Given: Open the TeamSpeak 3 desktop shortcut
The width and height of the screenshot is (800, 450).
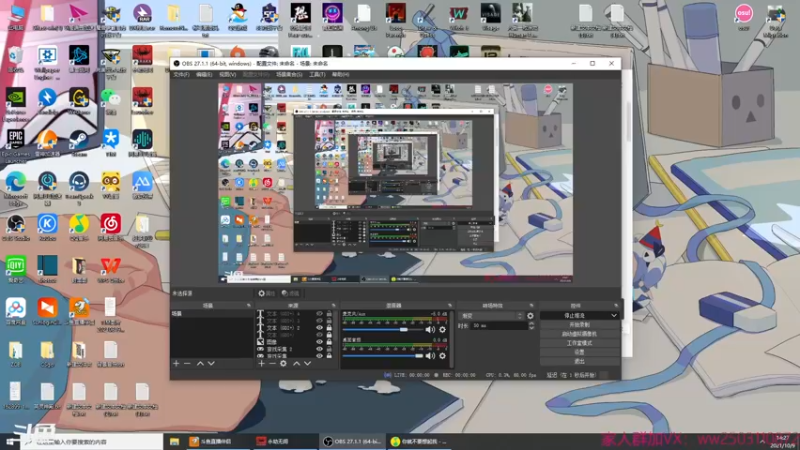Looking at the screenshot, I should 79,189.
